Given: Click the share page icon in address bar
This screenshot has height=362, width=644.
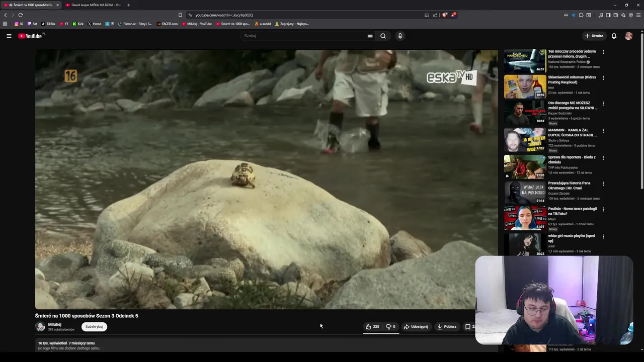Looking at the screenshot, I should coord(435,15).
